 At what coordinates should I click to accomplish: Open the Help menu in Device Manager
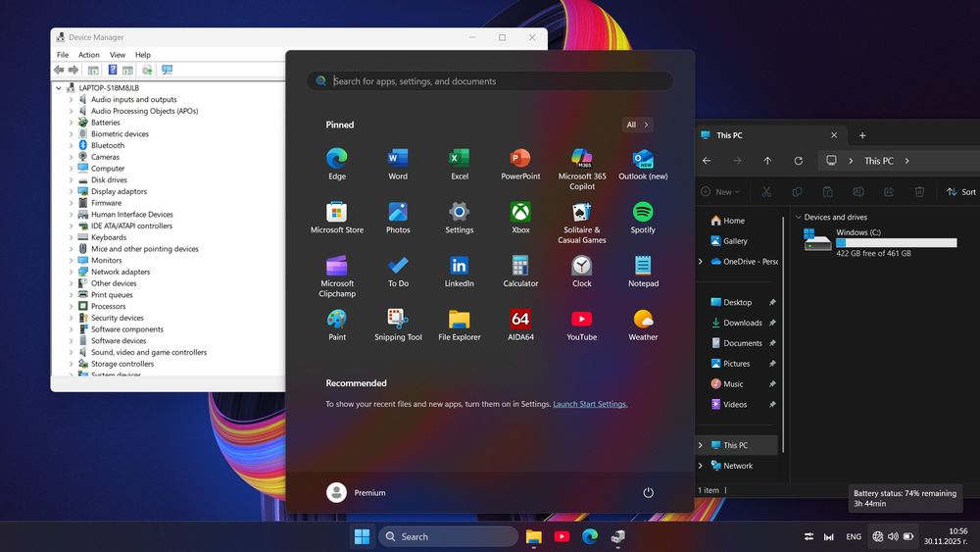coord(143,55)
